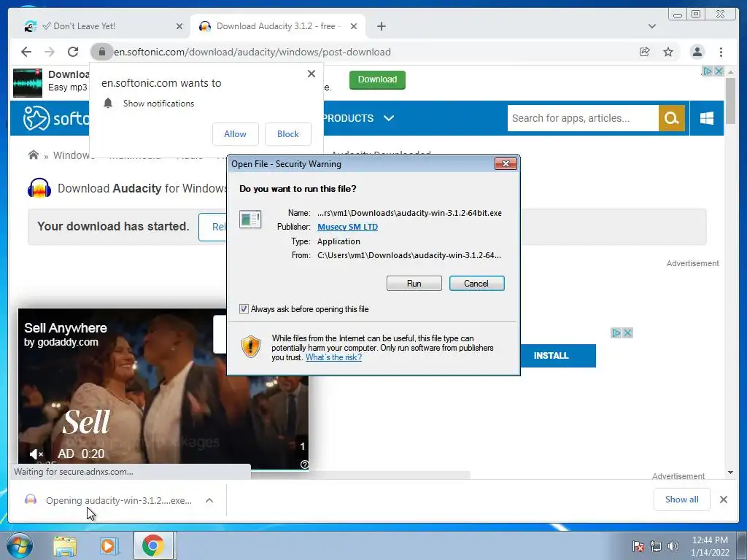Screen dimensions: 747x560
Task: Close the notification permission popup
Action: click(311, 74)
